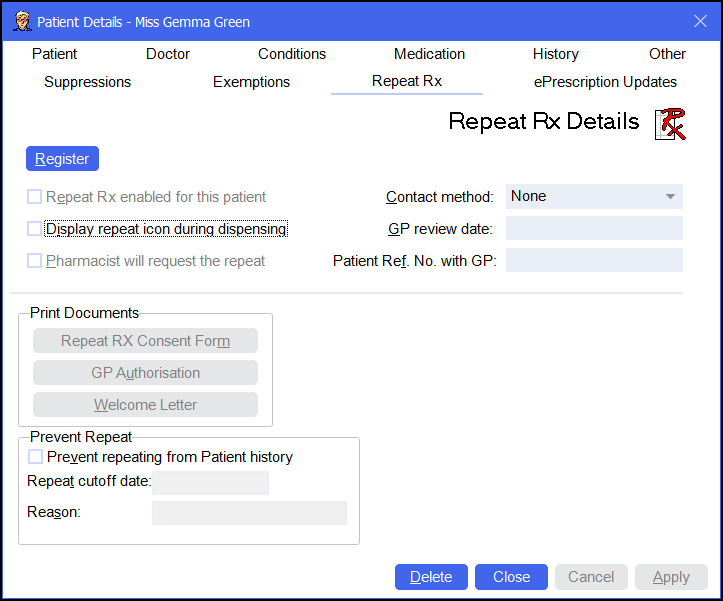Click the Repeat Rx prescription icon
Viewport: 723px width, 601px height.
(x=671, y=124)
